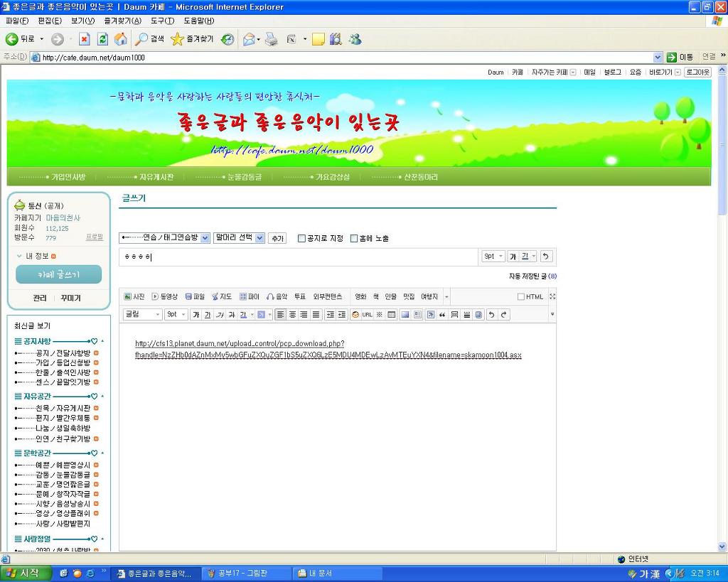Go back with the 뒤로 button
Viewport: 728px width, 582px height.
point(21,39)
